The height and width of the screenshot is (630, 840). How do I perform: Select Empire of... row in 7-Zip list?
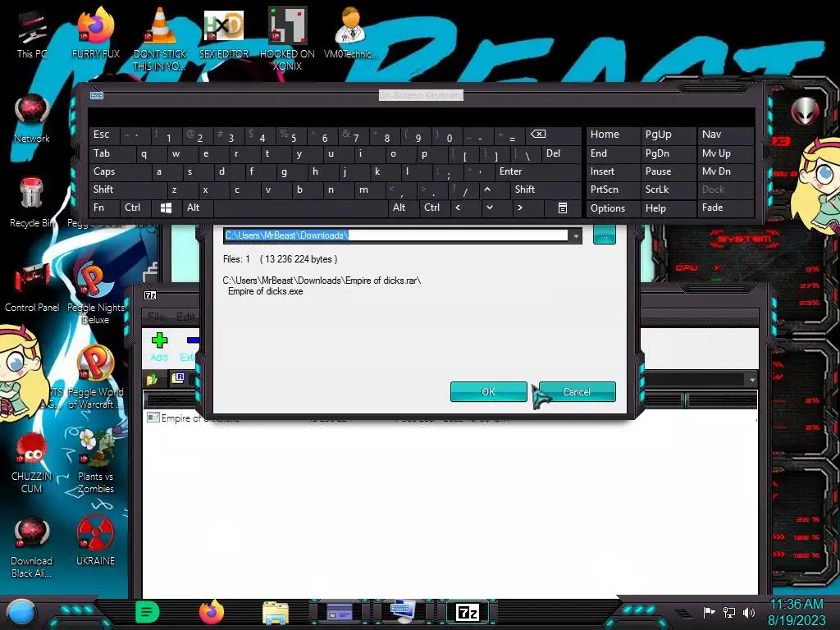click(450, 418)
